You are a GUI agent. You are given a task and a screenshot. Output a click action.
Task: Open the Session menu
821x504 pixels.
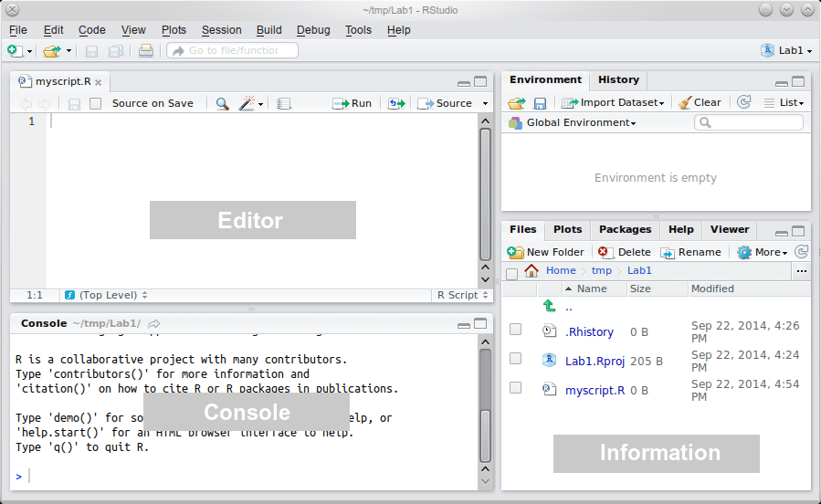pos(222,30)
